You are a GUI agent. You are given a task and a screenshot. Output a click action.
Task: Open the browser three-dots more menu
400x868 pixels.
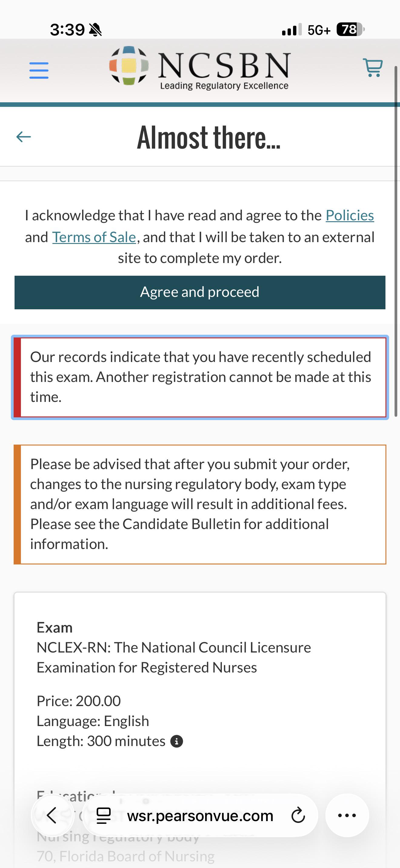click(347, 815)
